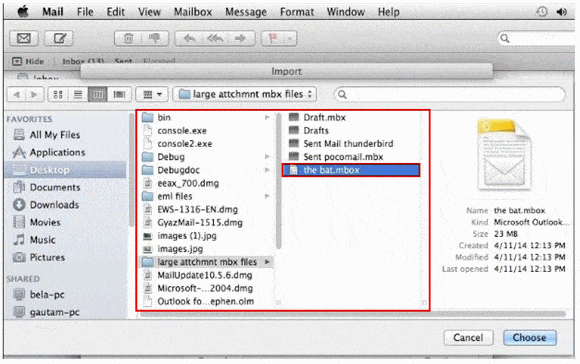Open the 'large attchmnt mbx files' path dropdown
This screenshot has height=364, width=580.
(x=245, y=94)
